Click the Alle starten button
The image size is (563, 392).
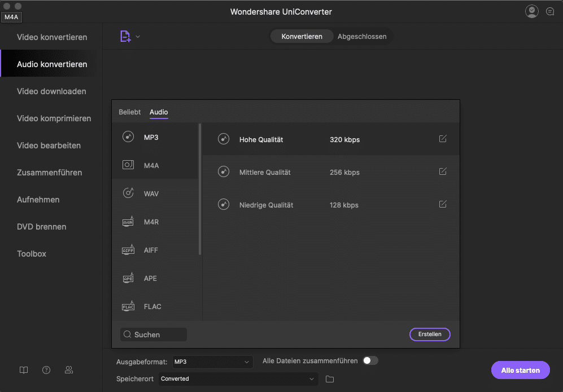pyautogui.click(x=520, y=371)
